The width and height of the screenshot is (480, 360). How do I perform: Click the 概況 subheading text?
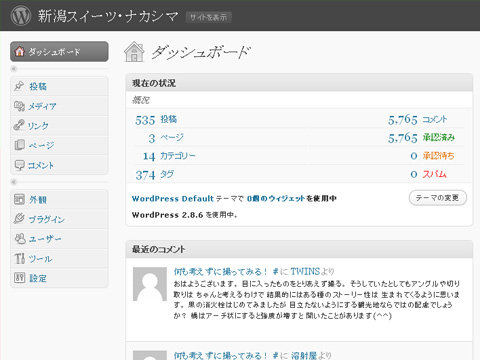(141, 100)
